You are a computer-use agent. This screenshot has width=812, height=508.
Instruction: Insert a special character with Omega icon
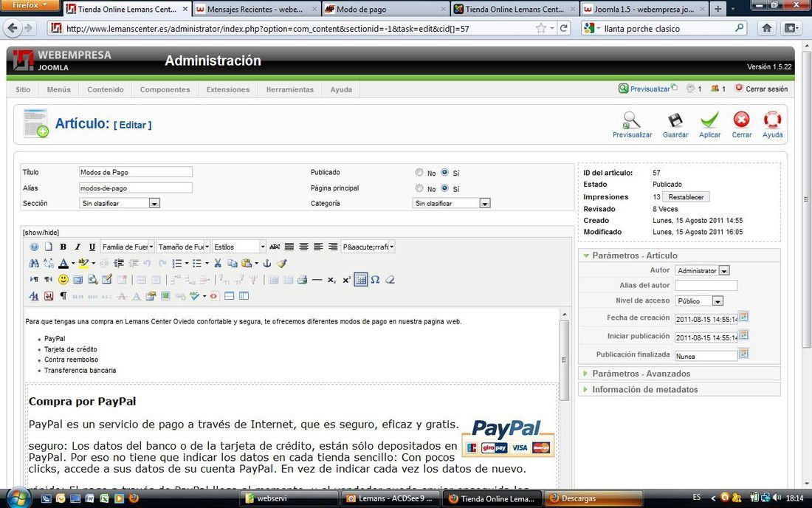tap(376, 280)
